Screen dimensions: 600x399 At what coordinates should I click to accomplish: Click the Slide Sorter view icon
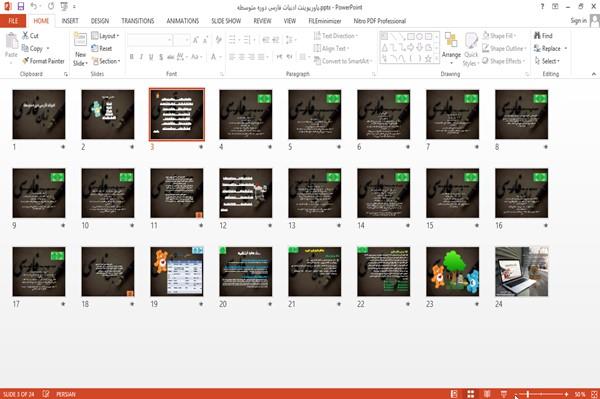(x=471, y=394)
